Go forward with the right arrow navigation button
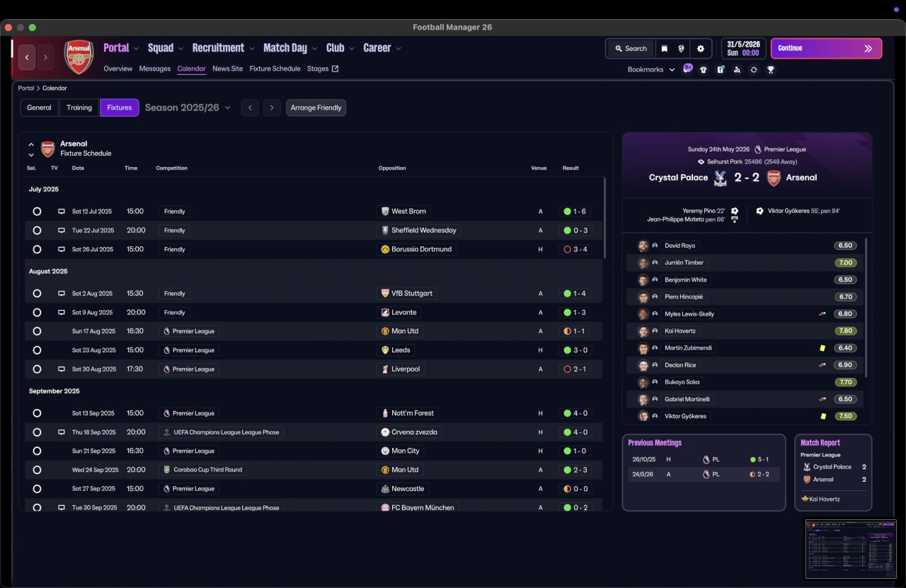The height and width of the screenshot is (588, 906). point(45,57)
